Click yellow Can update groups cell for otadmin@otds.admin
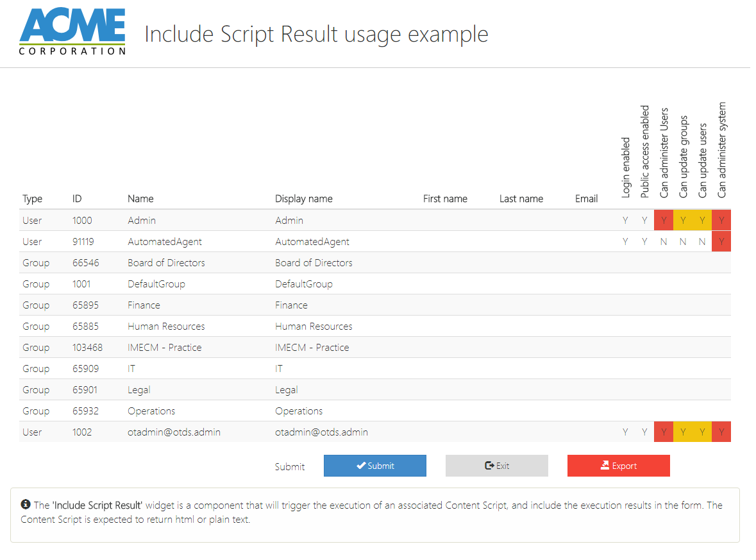The width and height of the screenshot is (756, 560). point(683,432)
